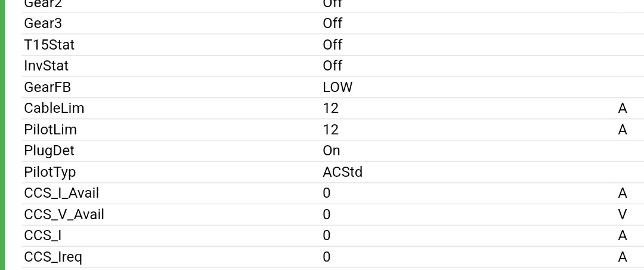The height and width of the screenshot is (270, 644).
Task: Select the Off value of InvStat
Action: pyautogui.click(x=333, y=66)
